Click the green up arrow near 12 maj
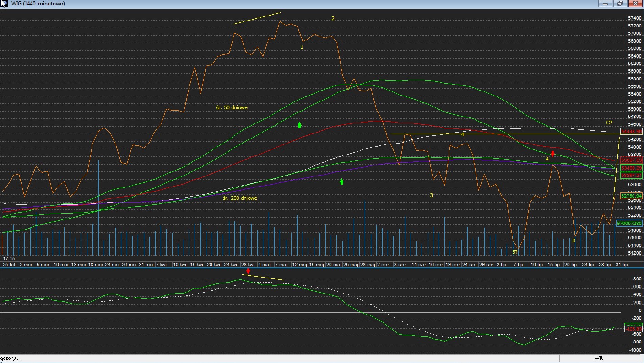The width and height of the screenshot is (644, 363). point(299,124)
